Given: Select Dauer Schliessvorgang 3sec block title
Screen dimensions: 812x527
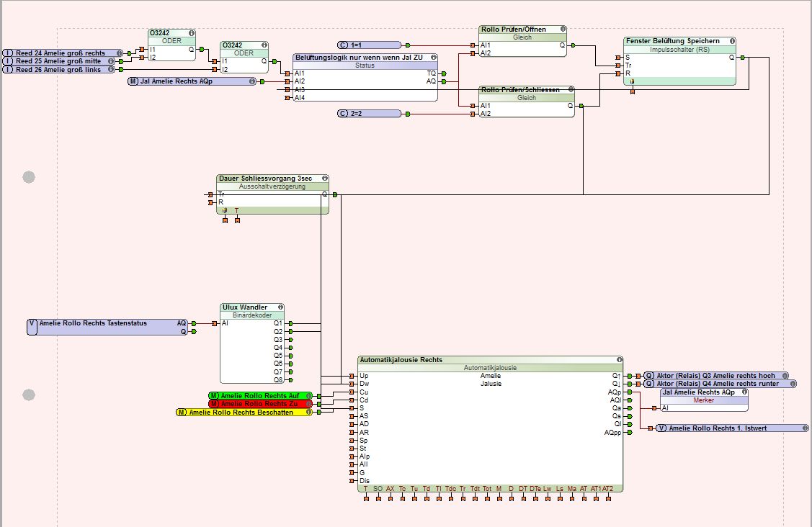Looking at the screenshot, I should click(x=265, y=178).
